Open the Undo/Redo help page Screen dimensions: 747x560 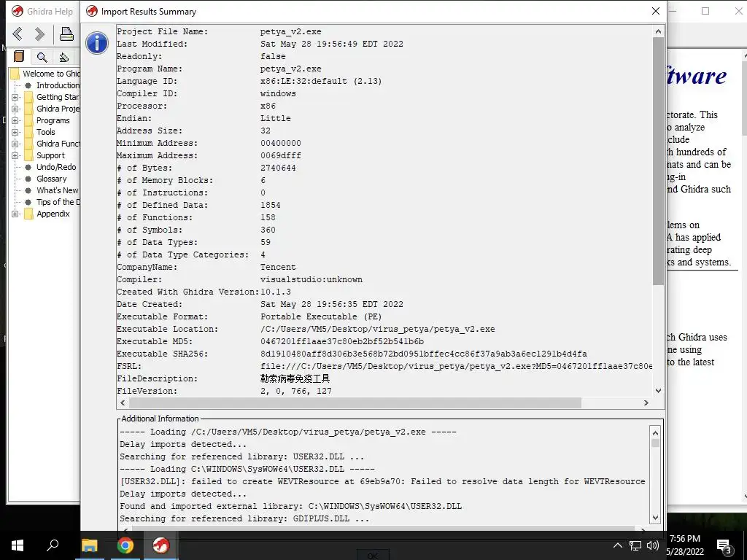(x=56, y=167)
